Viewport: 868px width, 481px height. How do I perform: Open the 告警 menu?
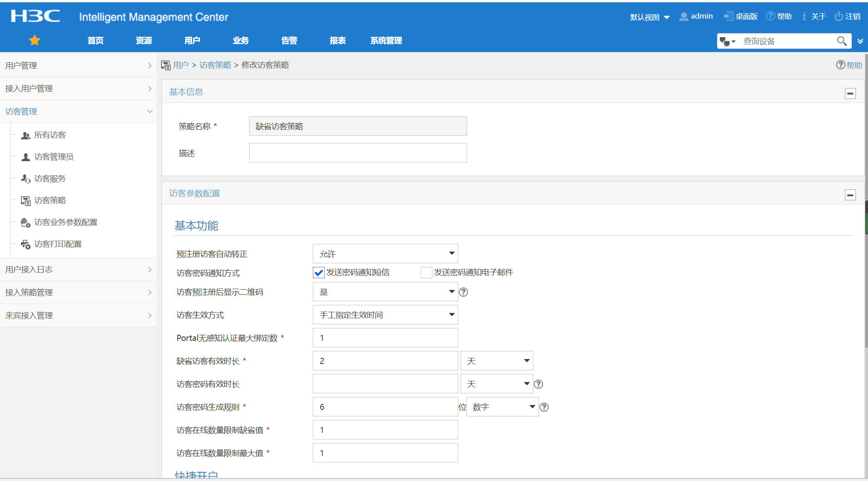(289, 40)
